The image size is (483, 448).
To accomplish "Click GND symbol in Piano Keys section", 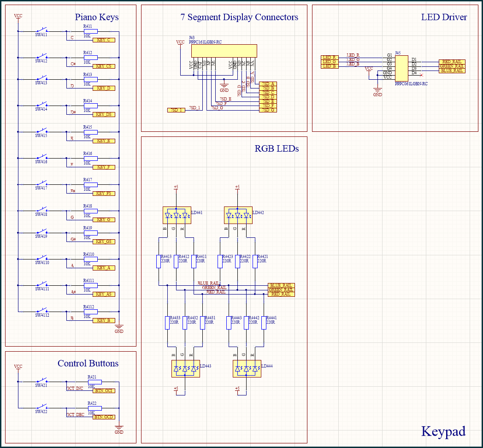I will pos(119,329).
